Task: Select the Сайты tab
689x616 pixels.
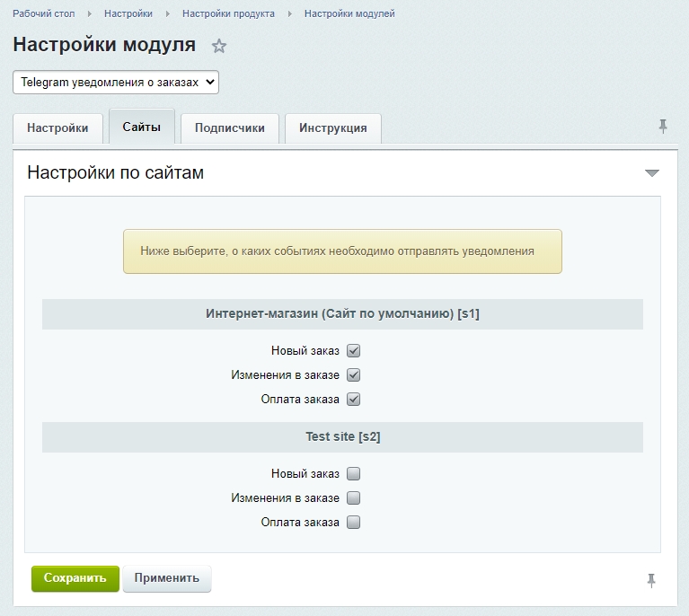Action: (x=142, y=127)
